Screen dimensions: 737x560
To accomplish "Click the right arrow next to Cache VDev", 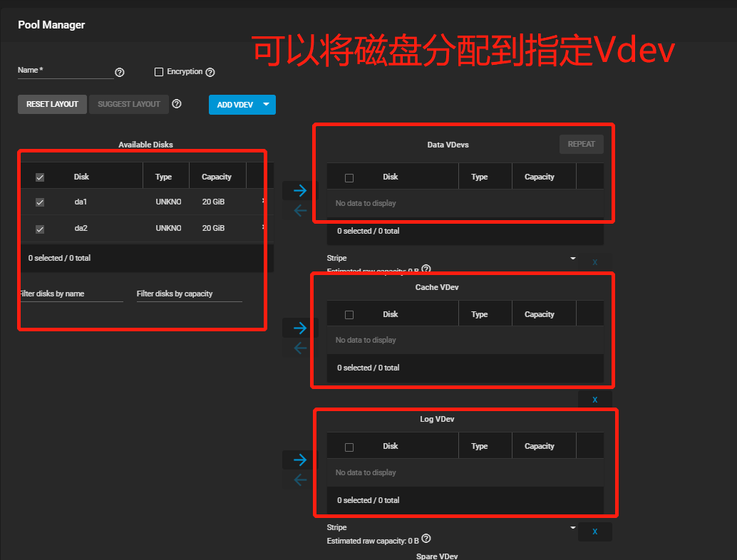I will (x=299, y=328).
